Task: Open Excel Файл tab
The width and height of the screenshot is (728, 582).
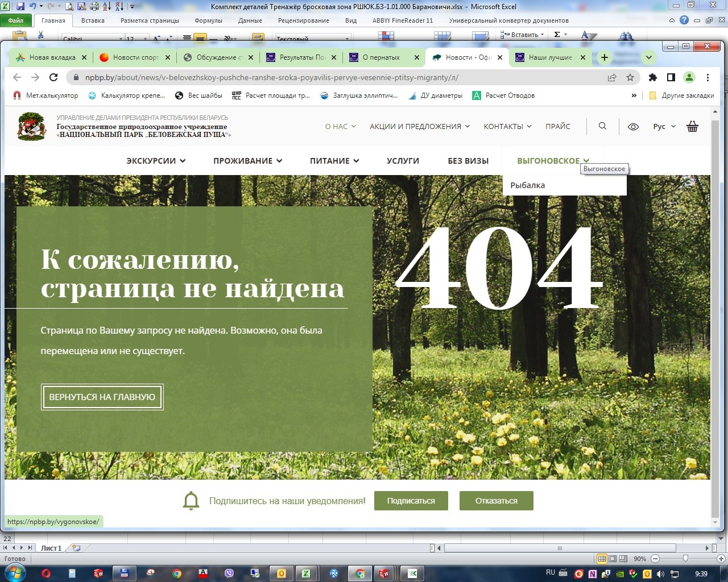Action: (16, 20)
